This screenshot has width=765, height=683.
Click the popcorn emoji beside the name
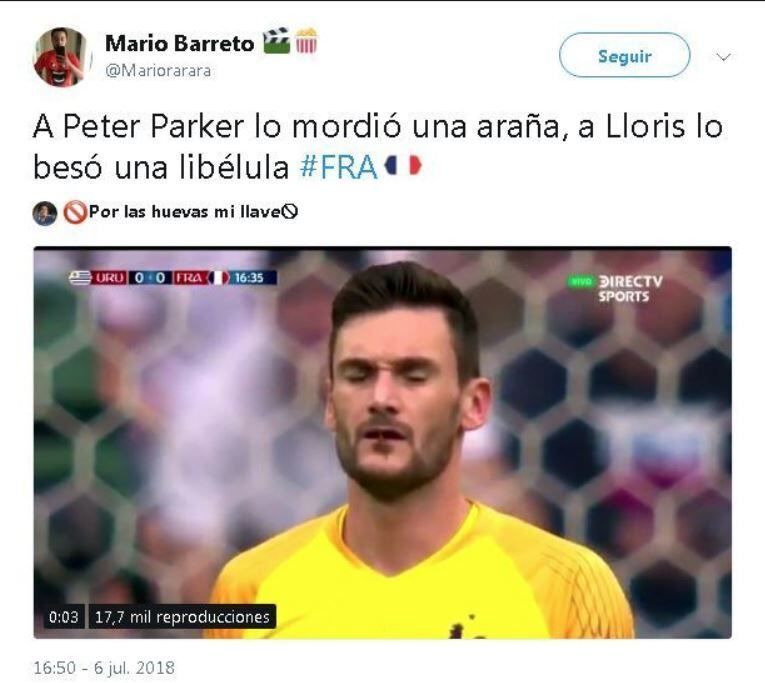point(306,41)
